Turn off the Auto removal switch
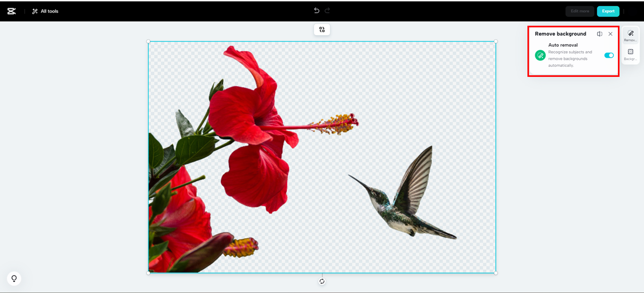Viewport: 644px width, 293px height. (609, 55)
